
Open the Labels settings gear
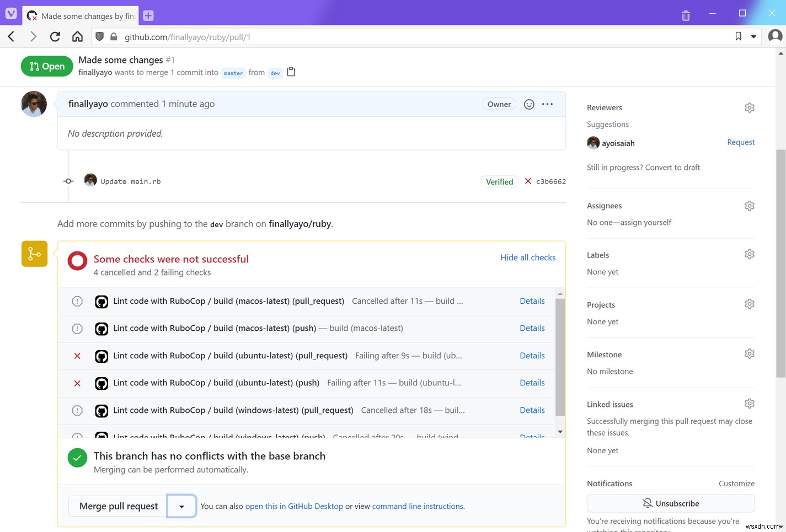(x=749, y=254)
